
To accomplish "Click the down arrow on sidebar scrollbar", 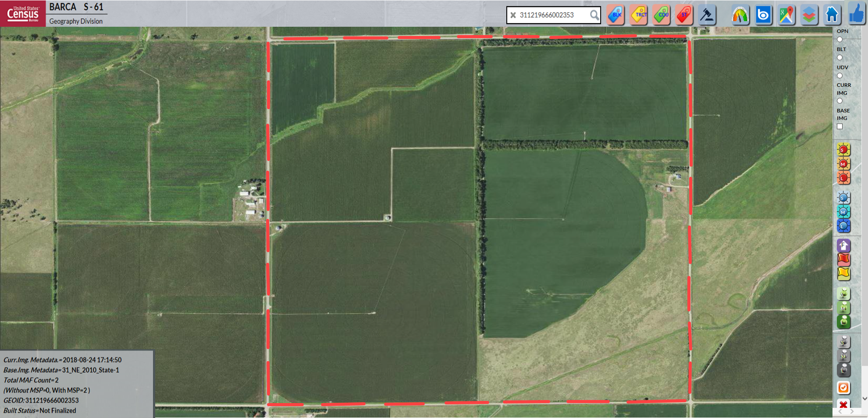I will pyautogui.click(x=864, y=398).
